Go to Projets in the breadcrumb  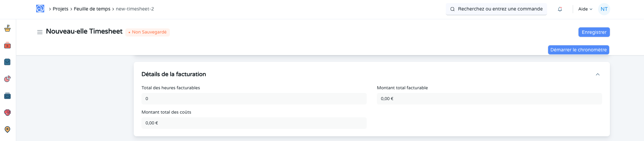[60, 9]
